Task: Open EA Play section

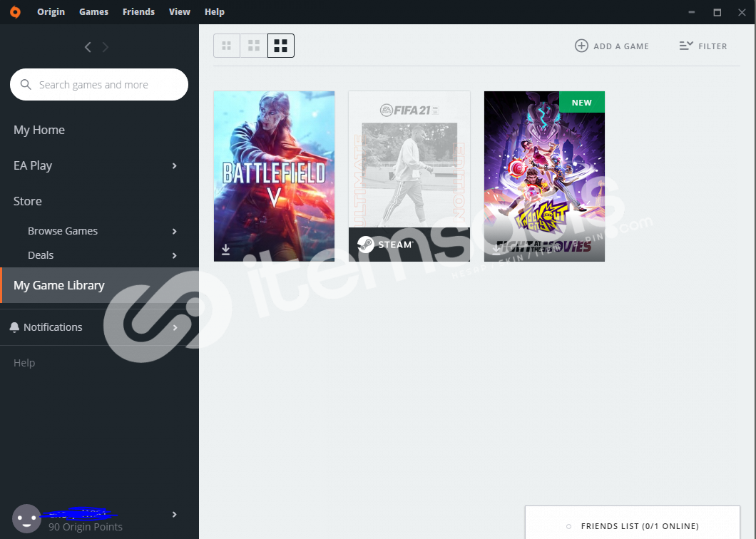Action: click(33, 165)
